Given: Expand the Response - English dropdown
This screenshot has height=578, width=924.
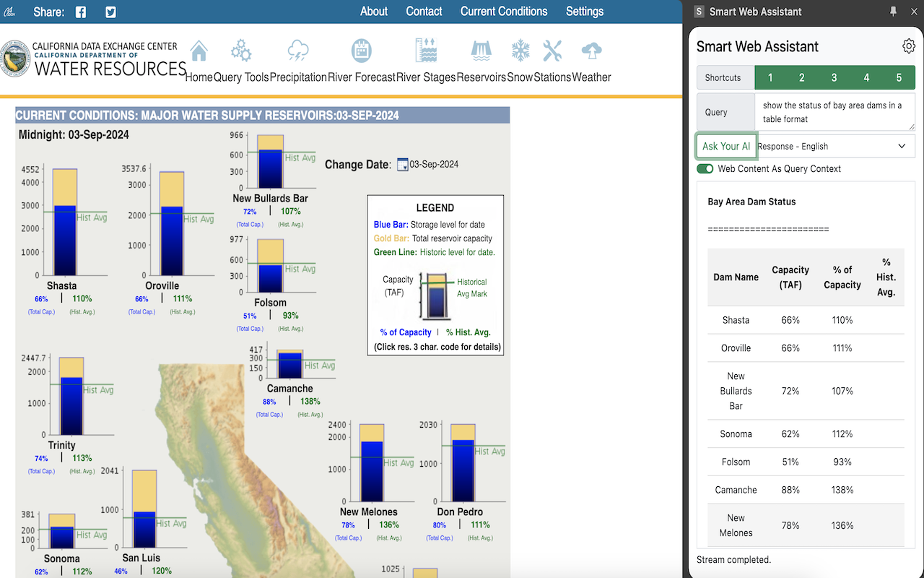Looking at the screenshot, I should [834, 146].
